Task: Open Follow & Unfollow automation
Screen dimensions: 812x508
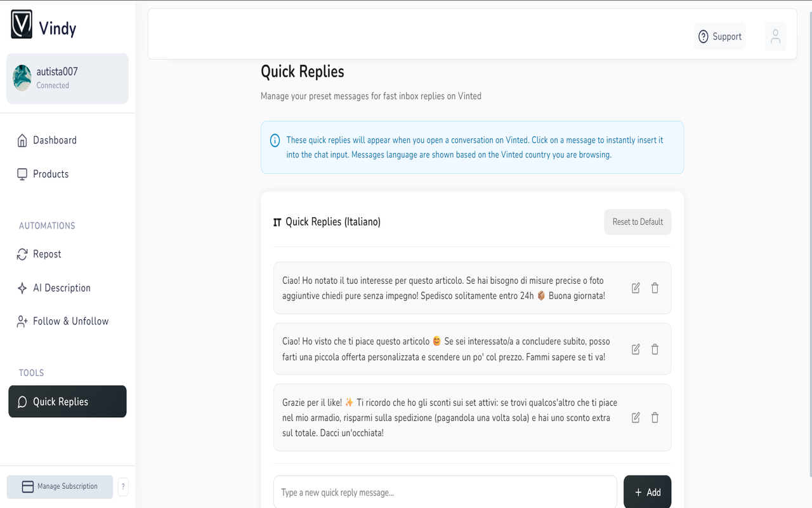Action: pyautogui.click(x=70, y=321)
